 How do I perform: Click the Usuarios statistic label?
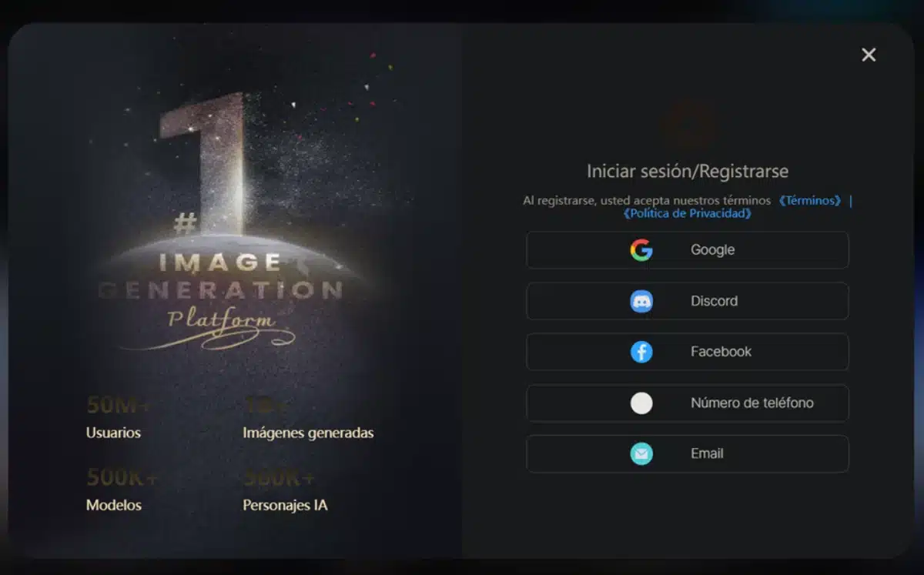coord(113,433)
